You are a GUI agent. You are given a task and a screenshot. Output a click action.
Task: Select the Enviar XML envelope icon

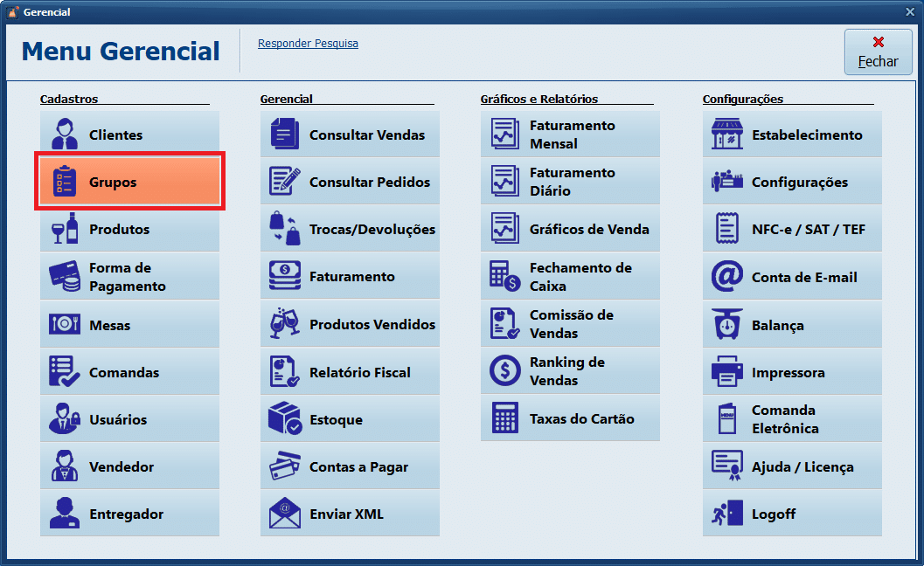coord(285,514)
